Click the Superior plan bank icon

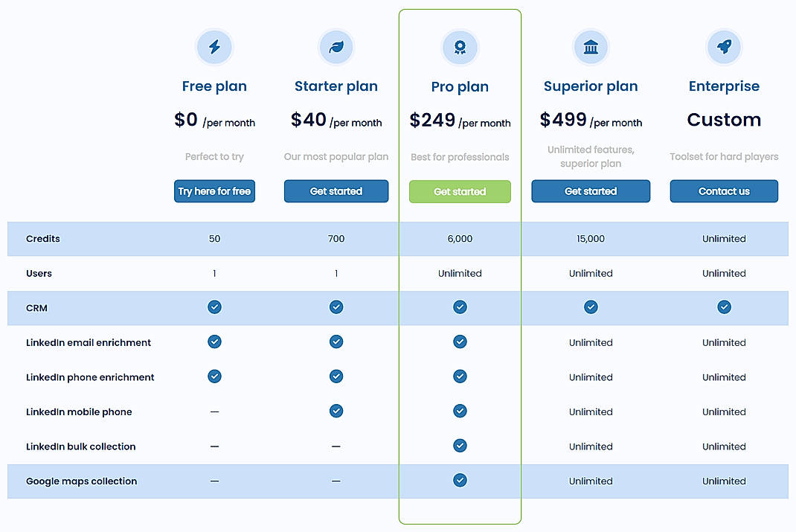pos(591,47)
